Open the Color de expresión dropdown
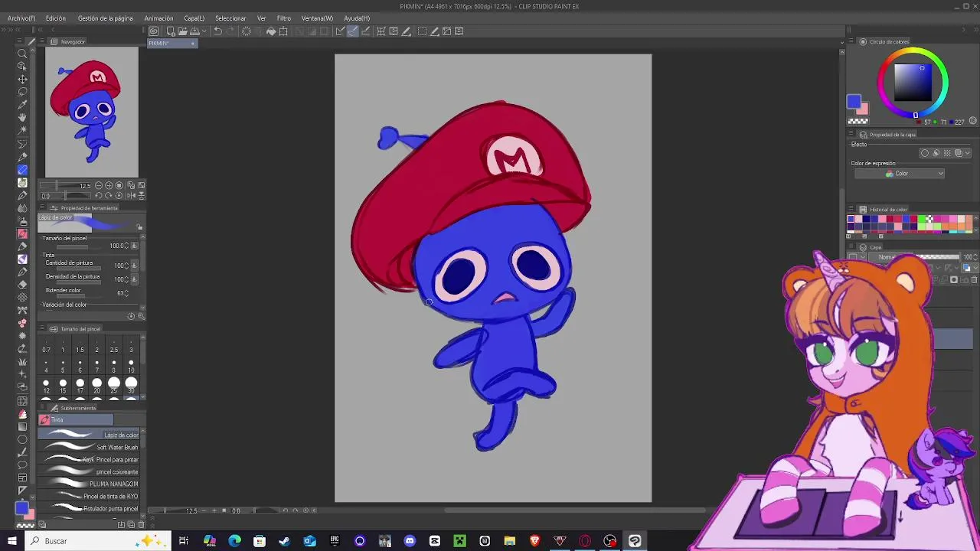Viewport: 980px width, 551px height. pyautogui.click(x=900, y=174)
